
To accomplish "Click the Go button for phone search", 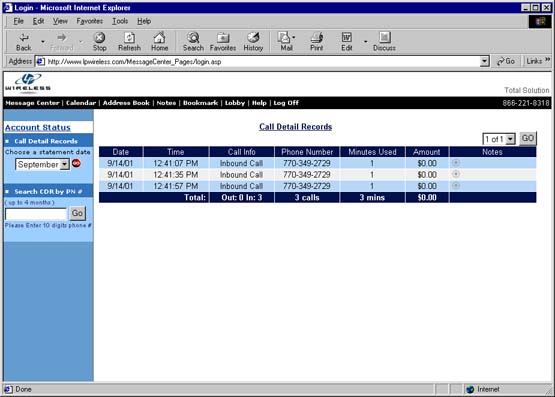I will click(x=77, y=213).
